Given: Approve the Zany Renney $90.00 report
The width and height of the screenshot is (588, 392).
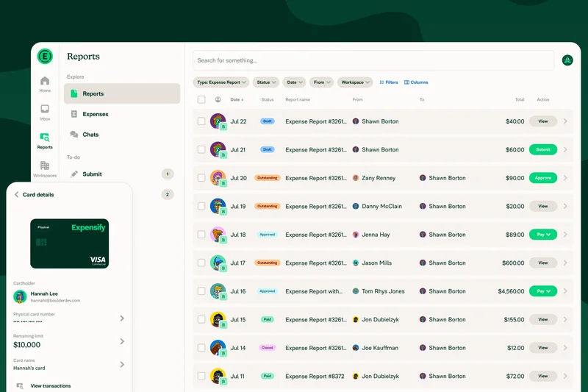Looking at the screenshot, I should click(543, 178).
